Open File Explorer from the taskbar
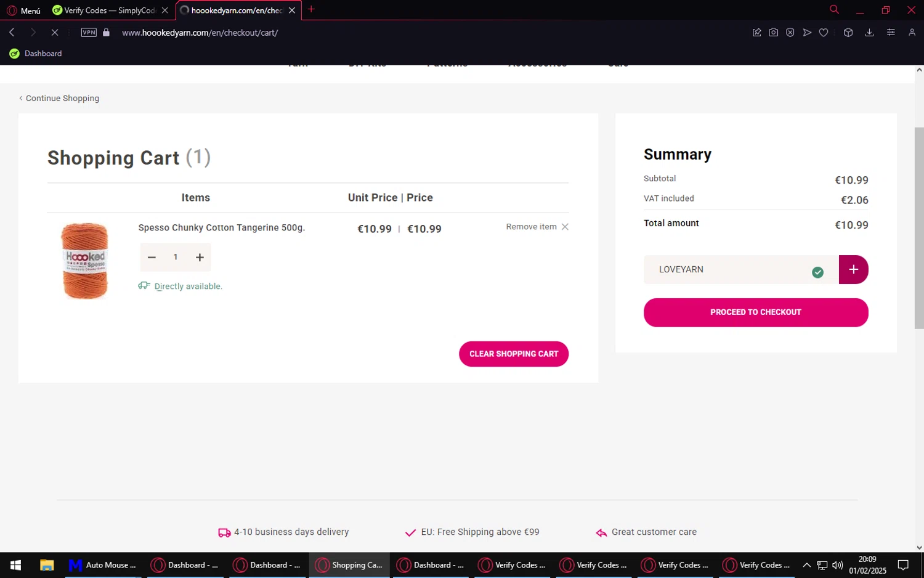This screenshot has height=578, width=924. point(47,565)
